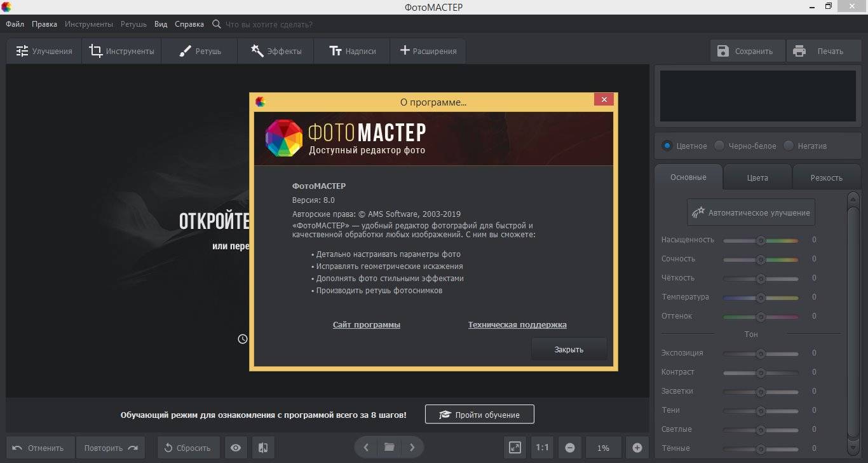Viewport: 868px width, 463px height.
Task: Click the Тени slider
Action: tap(761, 411)
